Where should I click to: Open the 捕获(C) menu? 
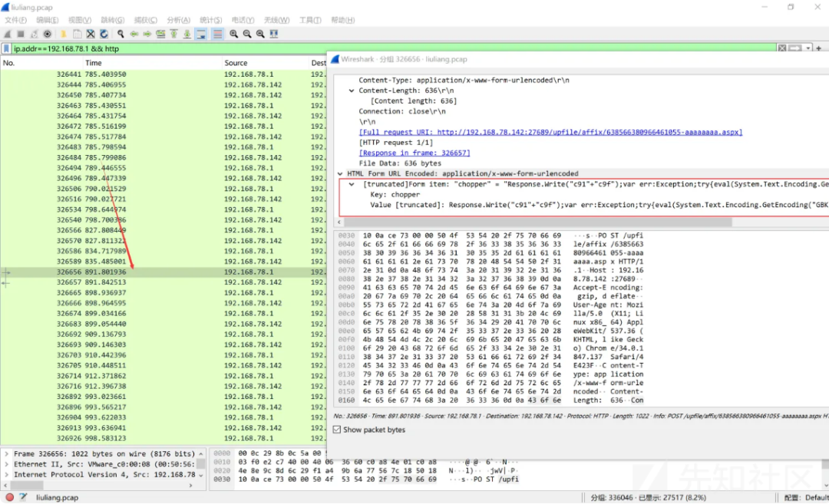pos(145,20)
